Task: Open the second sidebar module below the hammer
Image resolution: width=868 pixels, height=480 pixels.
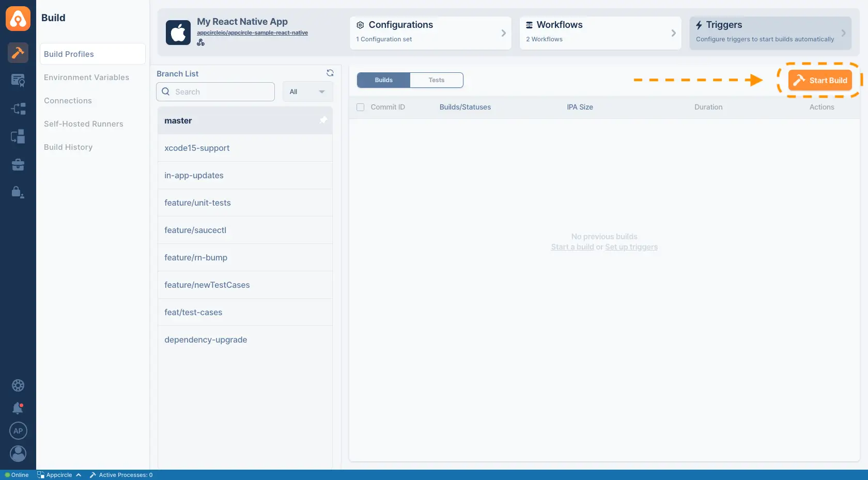Action: (x=18, y=80)
